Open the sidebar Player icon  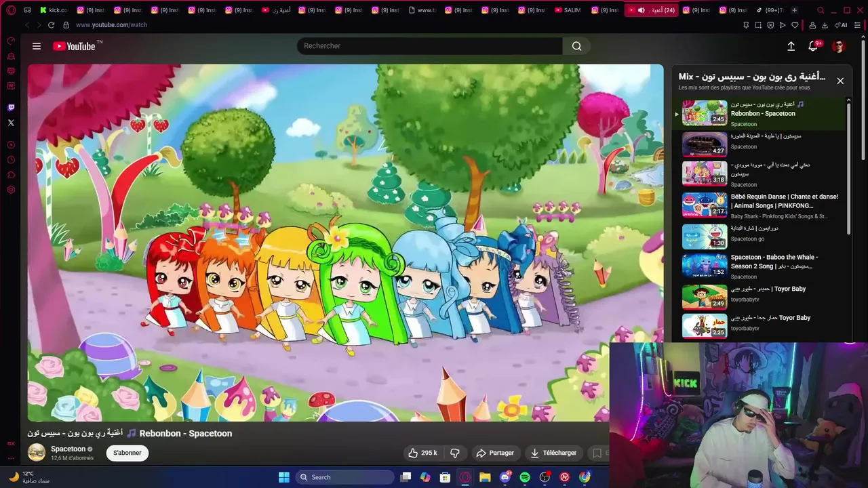pyautogui.click(x=11, y=145)
